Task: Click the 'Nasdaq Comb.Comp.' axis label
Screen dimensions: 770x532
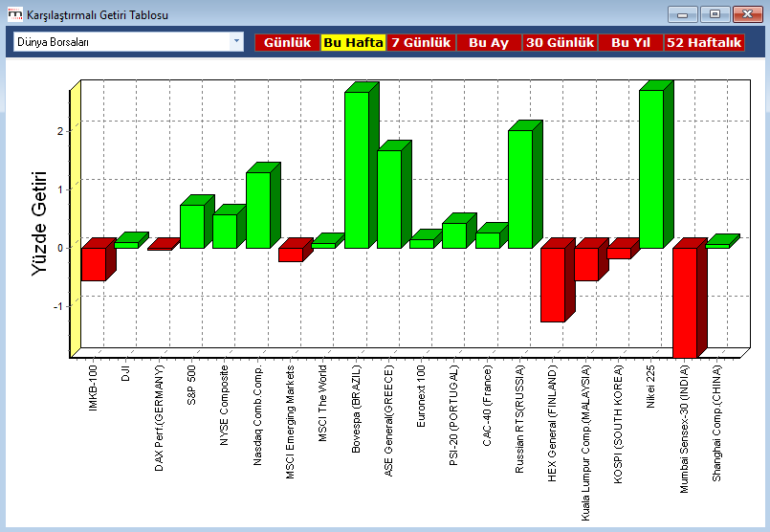Action: click(x=258, y=415)
